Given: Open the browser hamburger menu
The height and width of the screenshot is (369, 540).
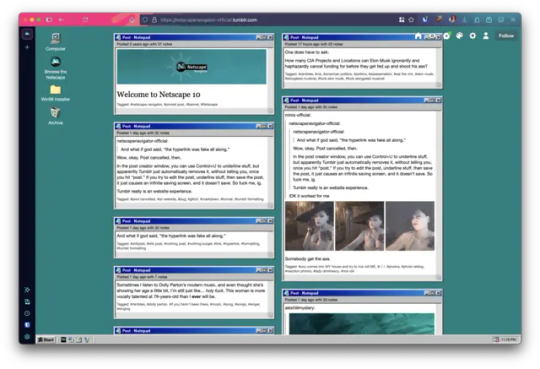Looking at the screenshot, I should [x=513, y=20].
